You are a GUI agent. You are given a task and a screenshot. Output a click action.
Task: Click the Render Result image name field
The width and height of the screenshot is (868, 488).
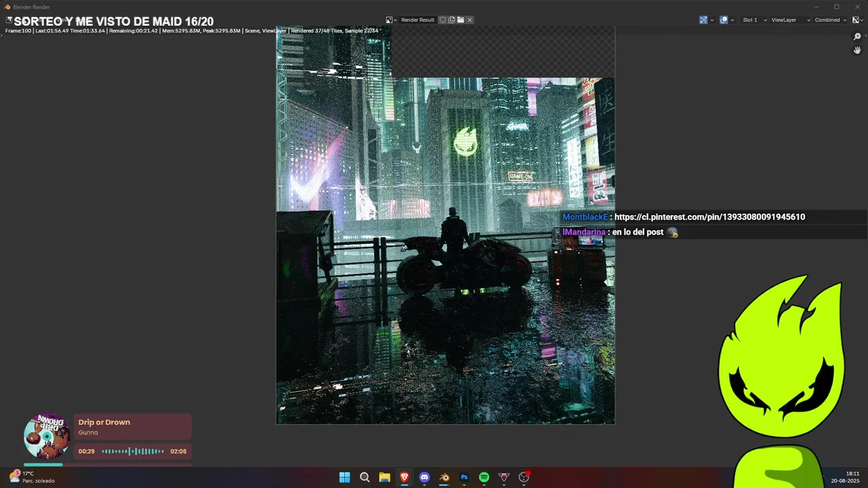(x=418, y=20)
